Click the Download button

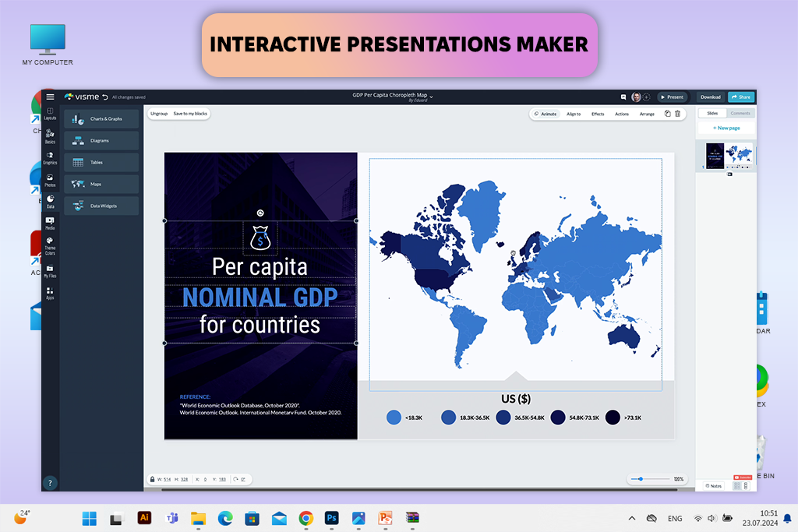710,97
